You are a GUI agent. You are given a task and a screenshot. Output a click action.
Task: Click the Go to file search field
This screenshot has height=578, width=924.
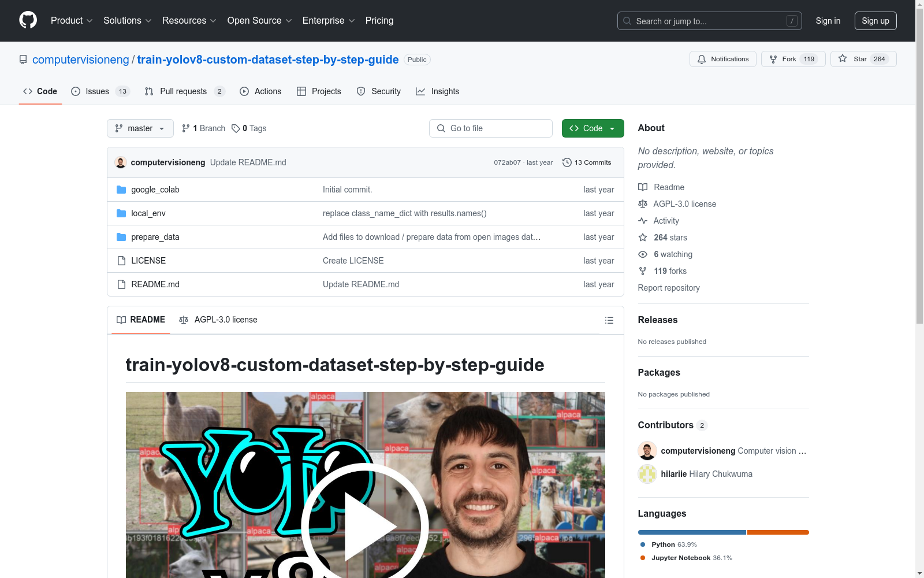click(x=491, y=128)
